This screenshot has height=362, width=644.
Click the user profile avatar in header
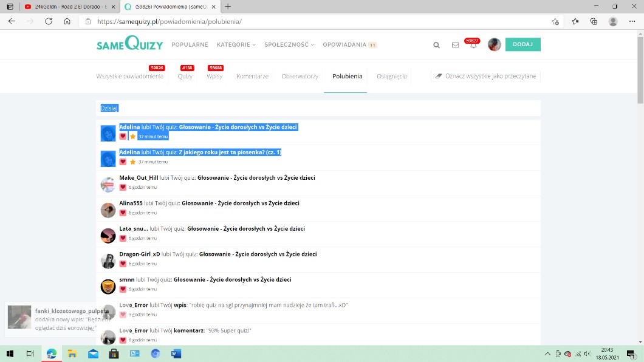[x=494, y=44]
